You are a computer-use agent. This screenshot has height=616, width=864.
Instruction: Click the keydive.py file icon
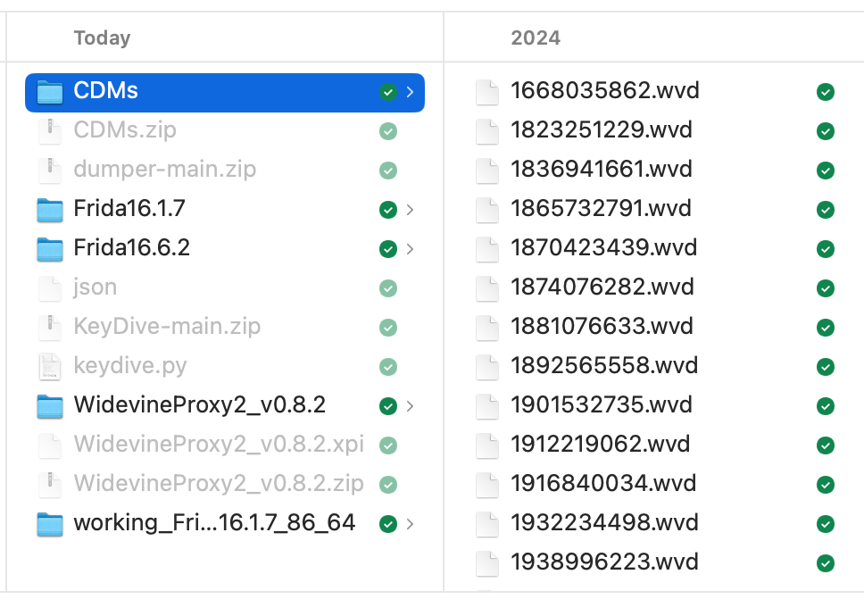pyautogui.click(x=50, y=367)
